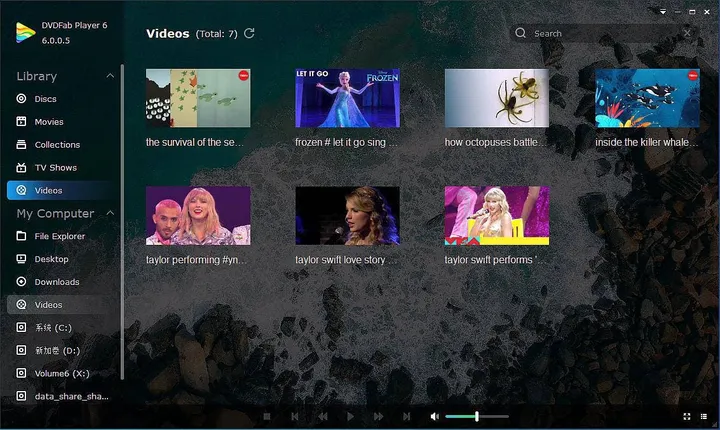This screenshot has width=720, height=430.
Task: Open 'the survival of the se...' video thumbnail
Action: coord(198,98)
